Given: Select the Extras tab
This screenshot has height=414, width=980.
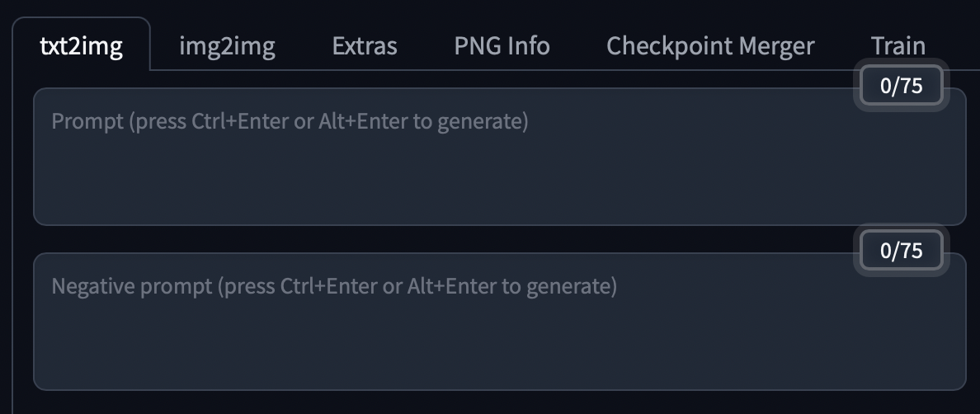Looking at the screenshot, I should point(365,45).
